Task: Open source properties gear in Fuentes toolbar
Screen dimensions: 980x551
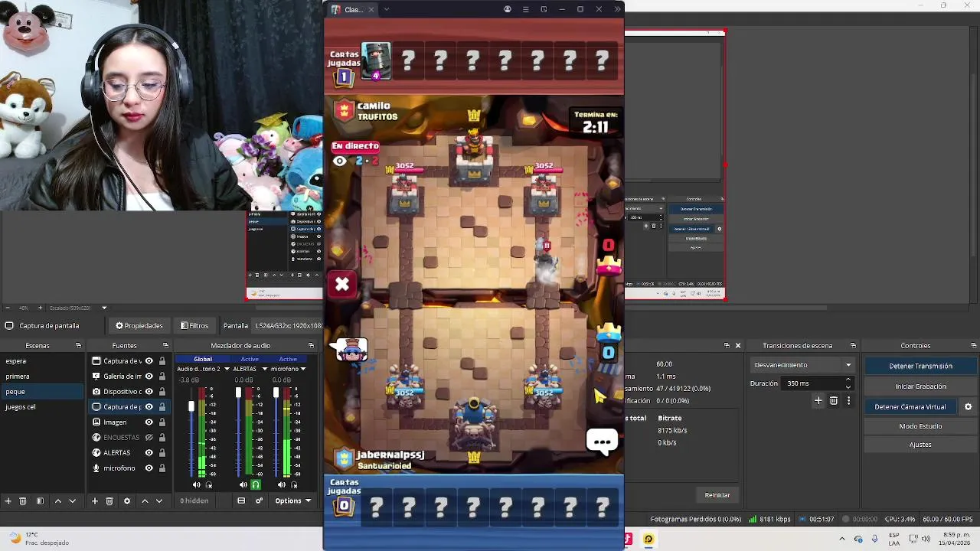Action: pos(127,500)
